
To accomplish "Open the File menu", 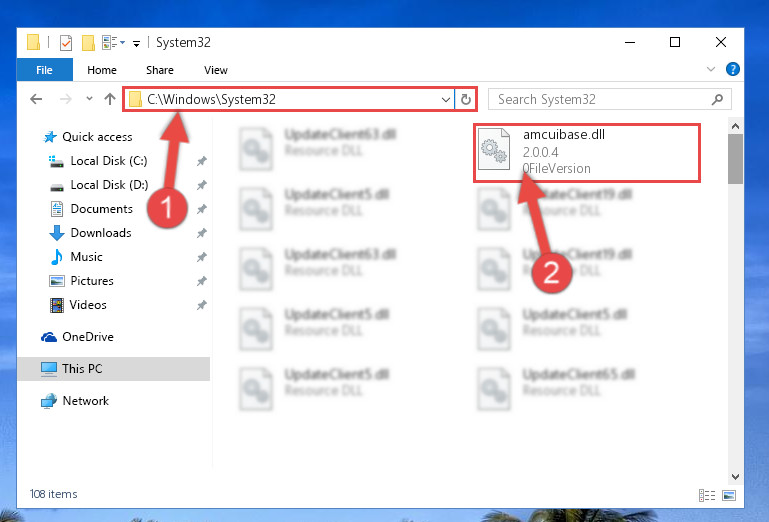I will tap(45, 70).
